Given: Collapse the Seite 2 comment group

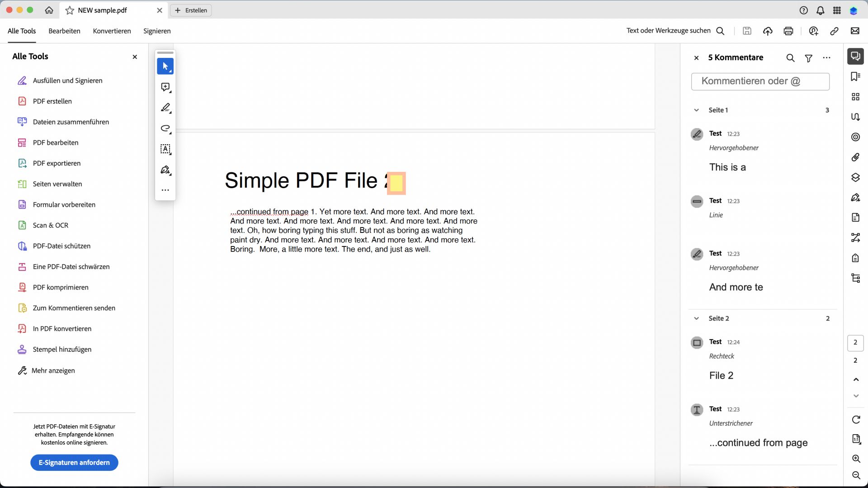Looking at the screenshot, I should point(696,318).
